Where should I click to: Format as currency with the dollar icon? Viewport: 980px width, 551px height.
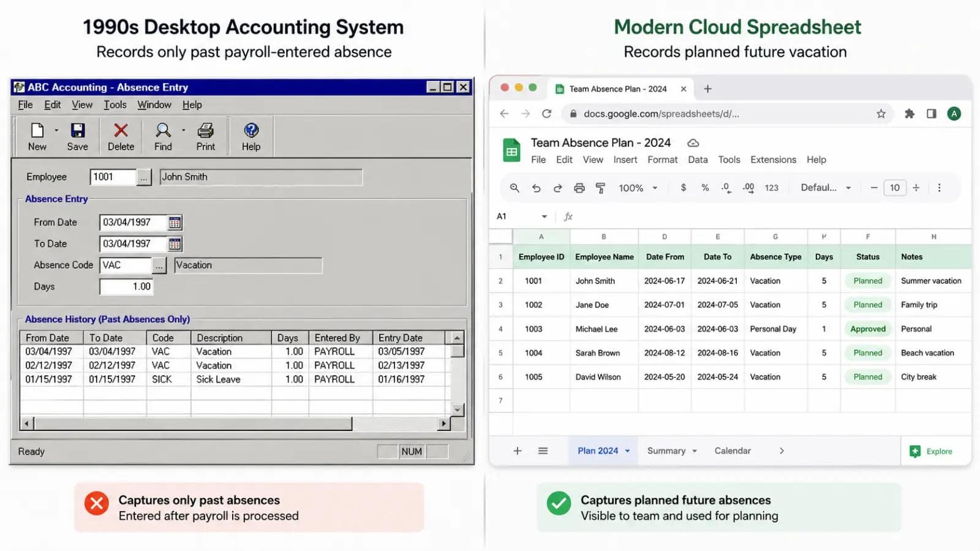(684, 188)
